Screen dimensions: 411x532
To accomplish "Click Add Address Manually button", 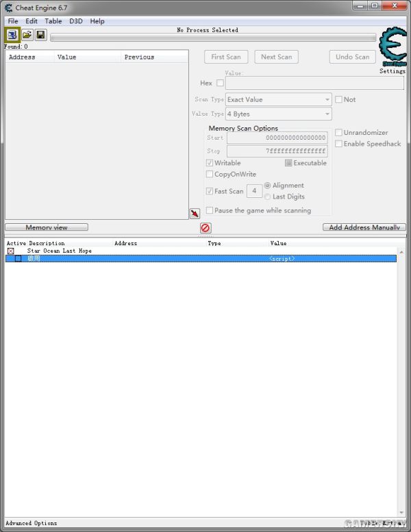I will coord(364,227).
